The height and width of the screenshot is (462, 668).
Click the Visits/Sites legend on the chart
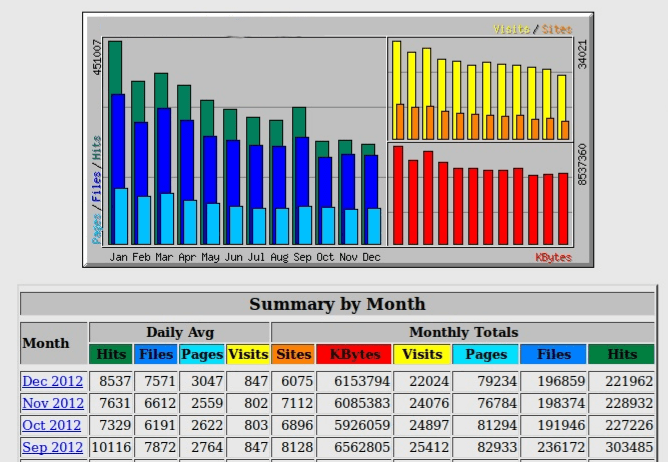click(532, 29)
